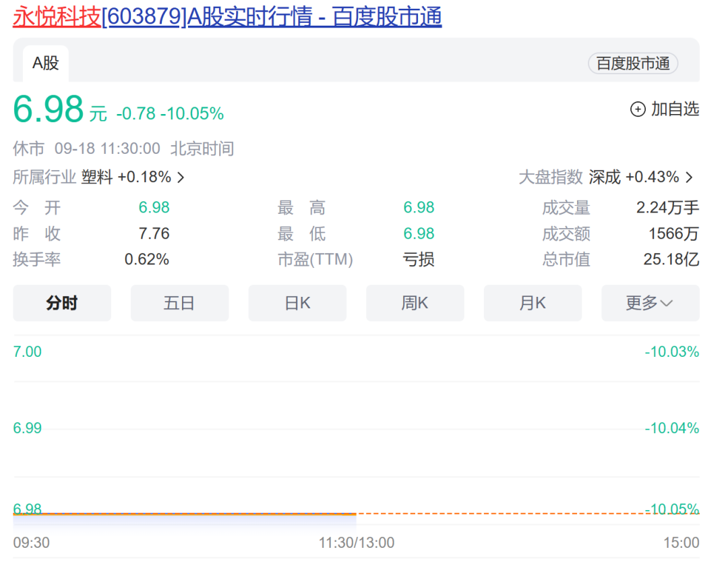Click the 今开 value 6.98
Image resolution: width=728 pixels, height=562 pixels.
pos(154,207)
